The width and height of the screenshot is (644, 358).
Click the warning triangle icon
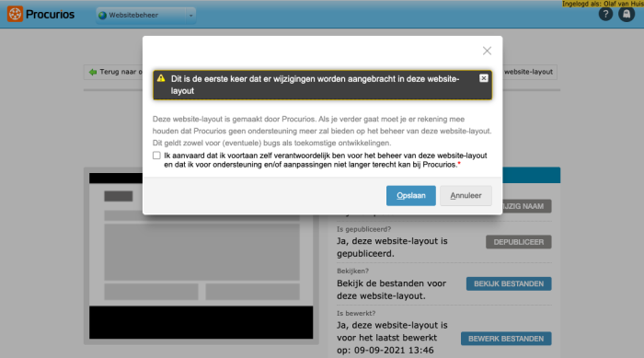pos(161,78)
